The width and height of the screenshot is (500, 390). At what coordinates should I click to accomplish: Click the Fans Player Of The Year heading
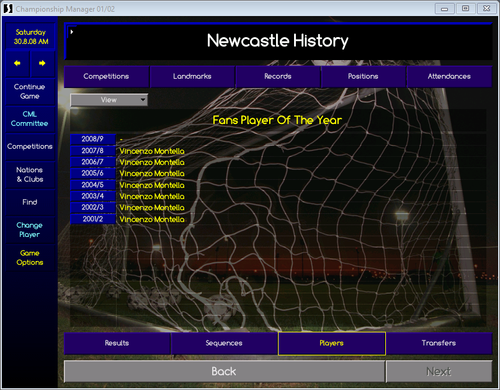(x=277, y=120)
